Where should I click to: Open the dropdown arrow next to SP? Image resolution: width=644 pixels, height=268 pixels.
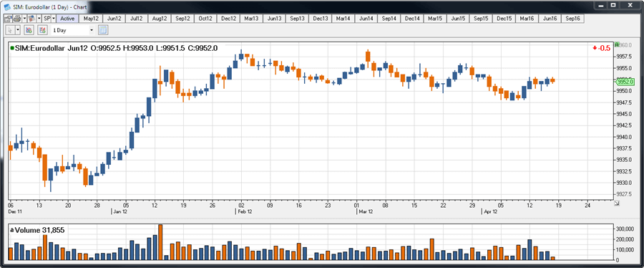54,19
